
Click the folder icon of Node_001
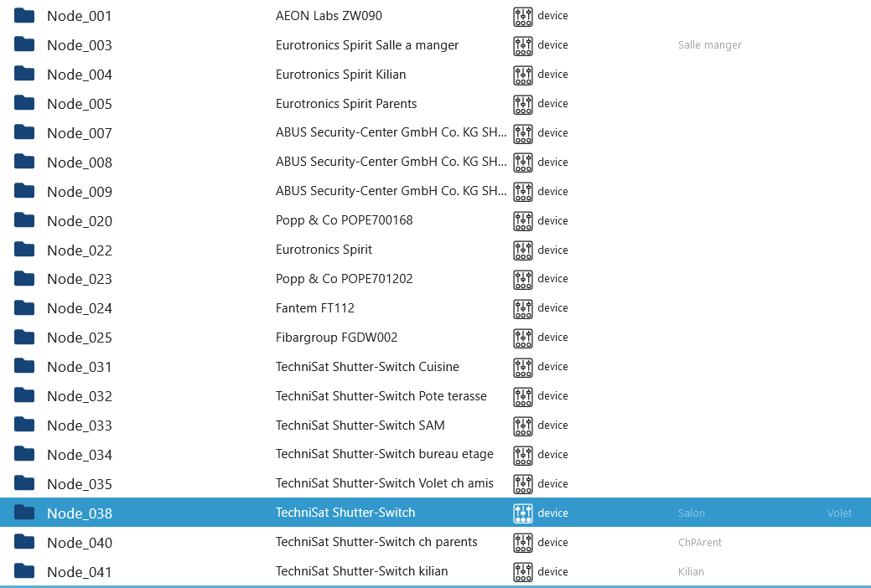tap(24, 15)
